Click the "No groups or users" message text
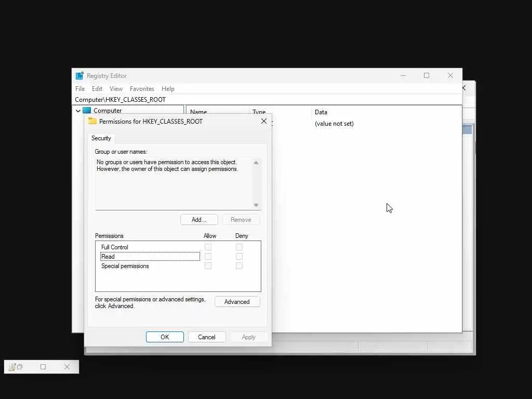This screenshot has width=532, height=399. click(x=167, y=166)
